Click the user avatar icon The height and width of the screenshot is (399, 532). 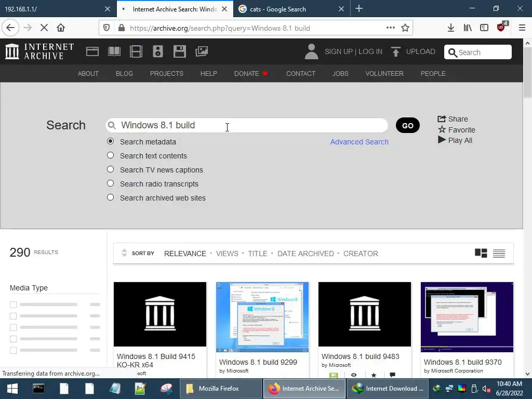(311, 51)
